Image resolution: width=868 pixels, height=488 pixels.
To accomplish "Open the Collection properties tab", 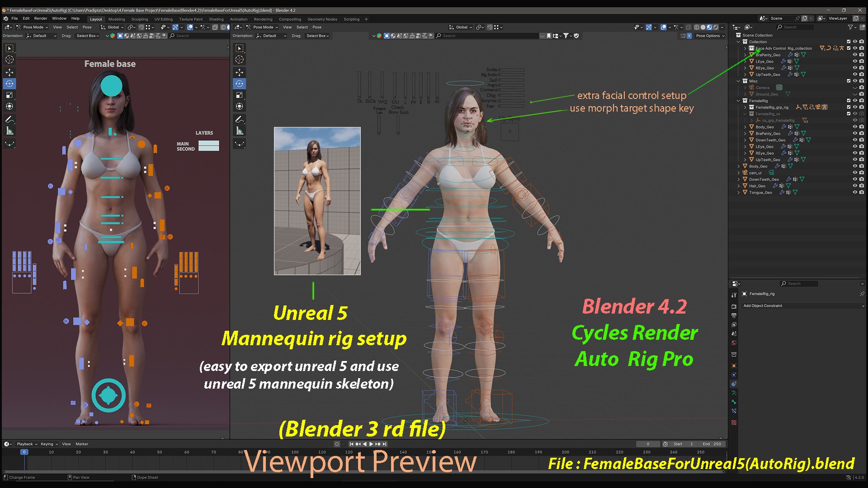I will point(734,354).
